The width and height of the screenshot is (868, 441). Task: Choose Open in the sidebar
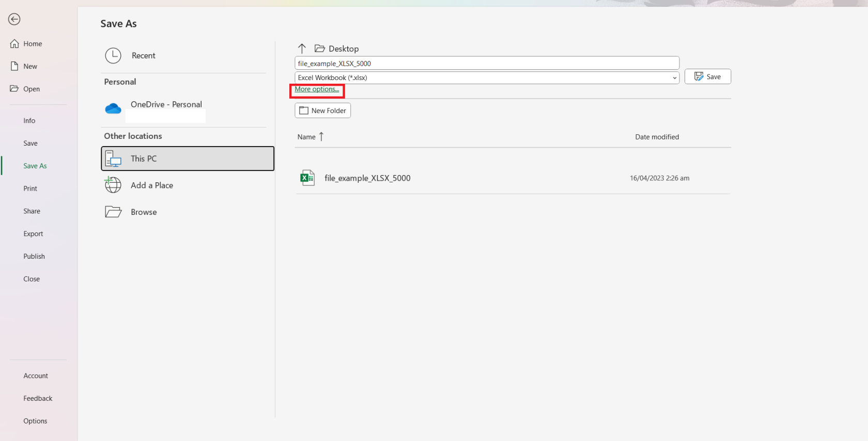click(32, 89)
